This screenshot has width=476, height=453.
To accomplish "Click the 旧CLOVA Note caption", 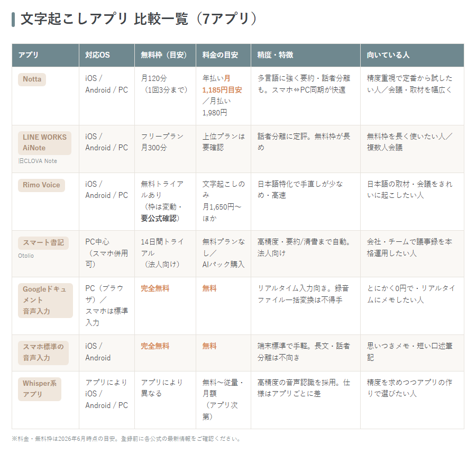I will (38, 161).
